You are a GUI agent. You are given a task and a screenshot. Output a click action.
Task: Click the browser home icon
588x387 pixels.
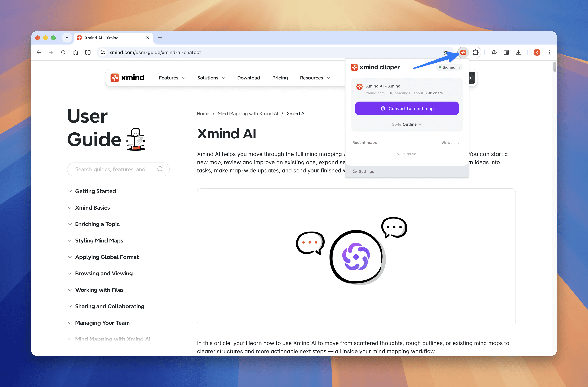(x=76, y=52)
